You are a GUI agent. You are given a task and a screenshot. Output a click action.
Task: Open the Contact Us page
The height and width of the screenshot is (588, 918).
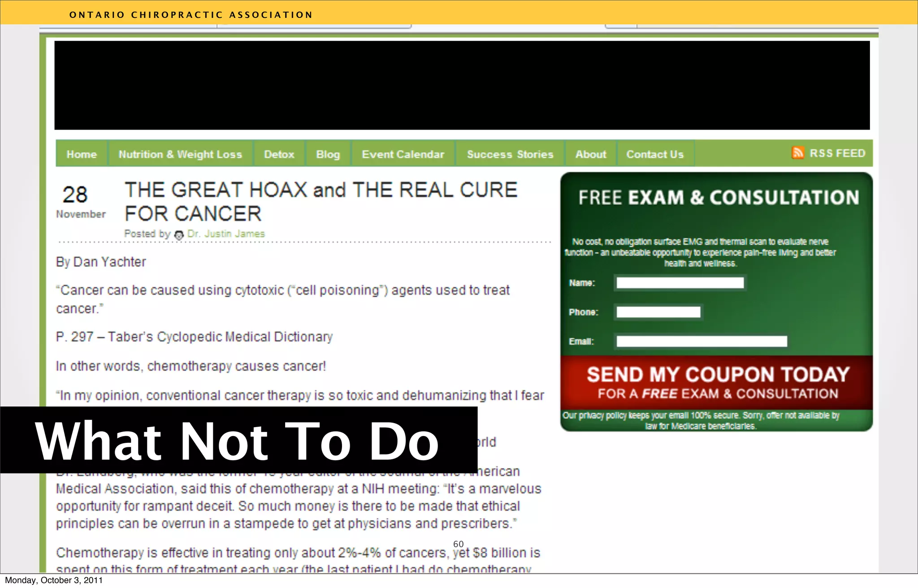click(x=655, y=154)
